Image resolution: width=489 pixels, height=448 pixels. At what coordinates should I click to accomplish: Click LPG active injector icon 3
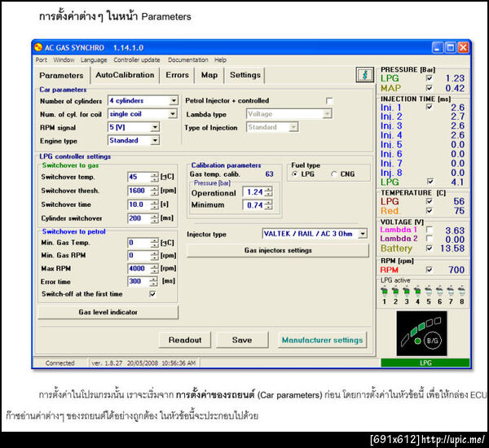[x=407, y=291]
